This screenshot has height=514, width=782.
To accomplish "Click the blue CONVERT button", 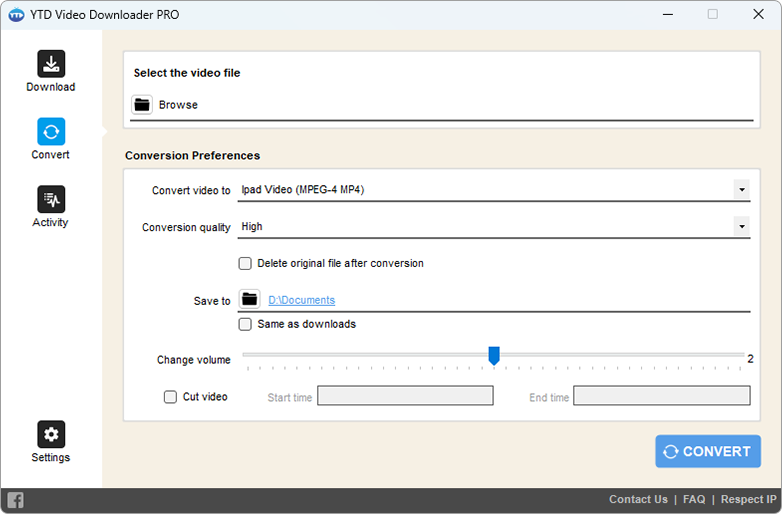I will tap(708, 451).
